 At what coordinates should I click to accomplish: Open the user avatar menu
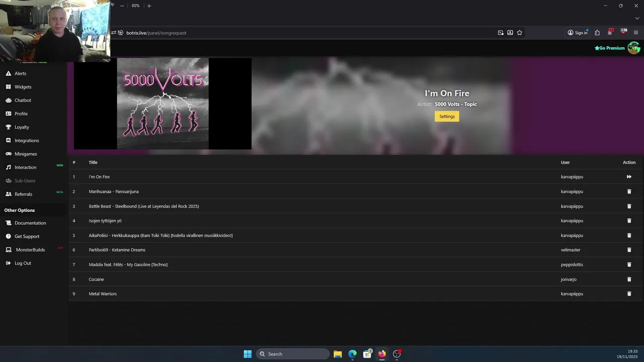(x=633, y=48)
